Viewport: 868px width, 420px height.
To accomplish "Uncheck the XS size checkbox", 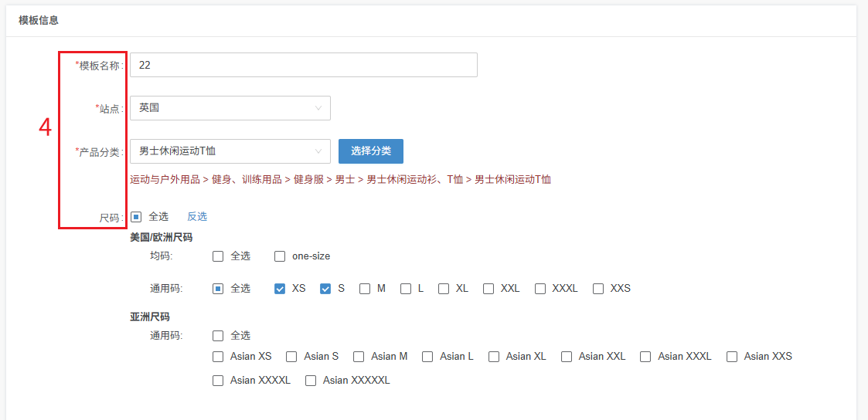I will coord(280,289).
